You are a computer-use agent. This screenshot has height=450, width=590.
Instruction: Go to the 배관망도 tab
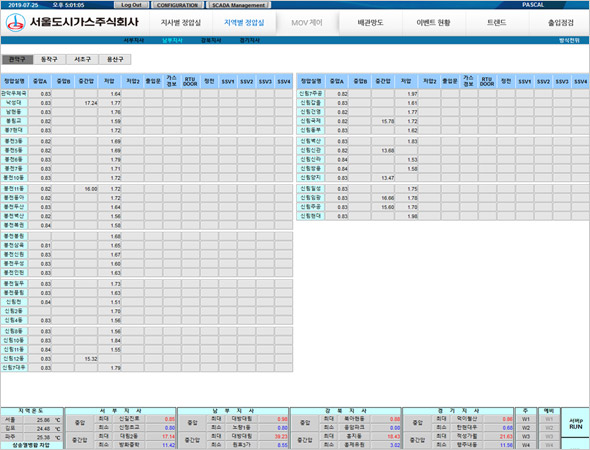(x=370, y=23)
